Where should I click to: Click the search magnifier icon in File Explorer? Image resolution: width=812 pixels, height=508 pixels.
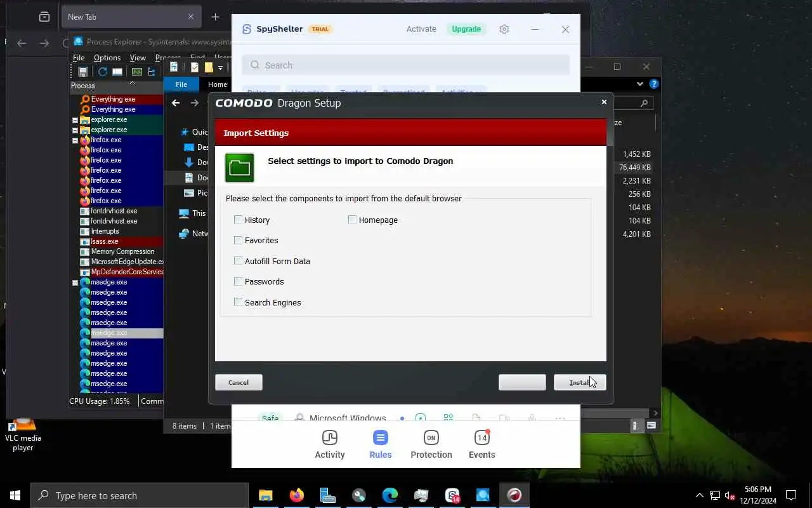[x=644, y=103]
